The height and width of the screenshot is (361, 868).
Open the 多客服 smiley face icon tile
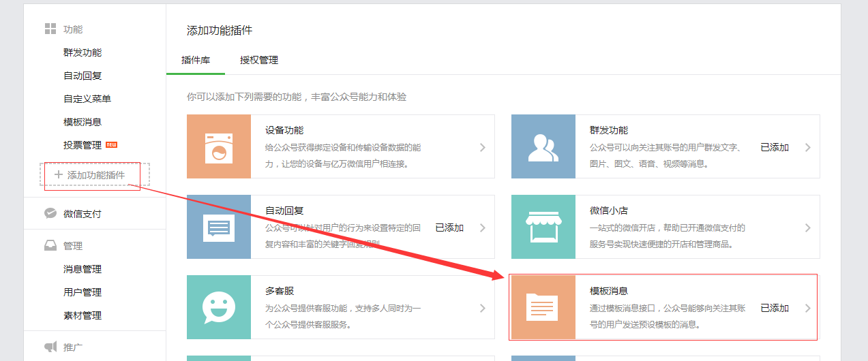point(219,307)
